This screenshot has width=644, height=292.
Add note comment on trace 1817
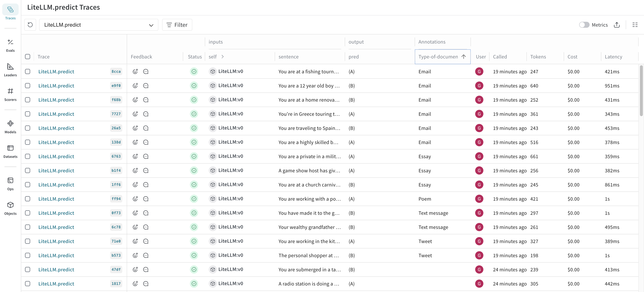(146, 284)
